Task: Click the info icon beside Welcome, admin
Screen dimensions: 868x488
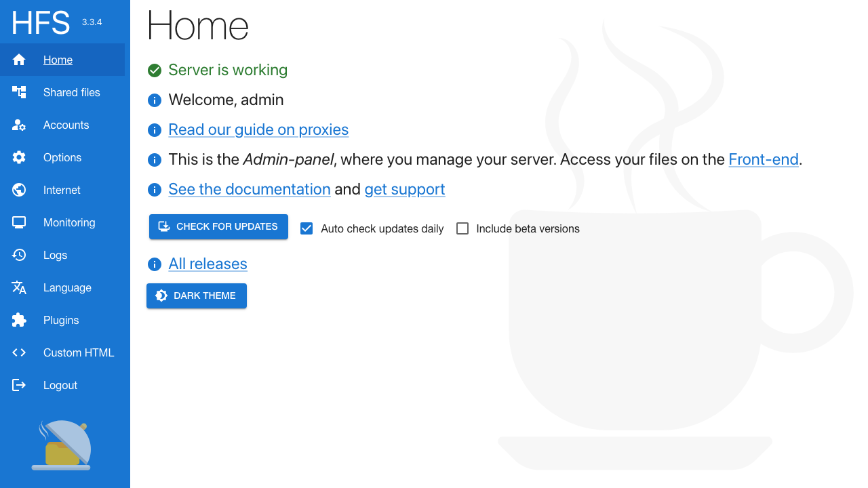Action: (x=155, y=100)
